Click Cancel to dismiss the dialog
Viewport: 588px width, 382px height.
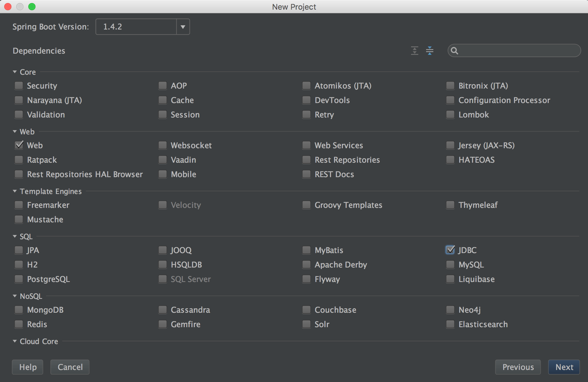tap(70, 367)
